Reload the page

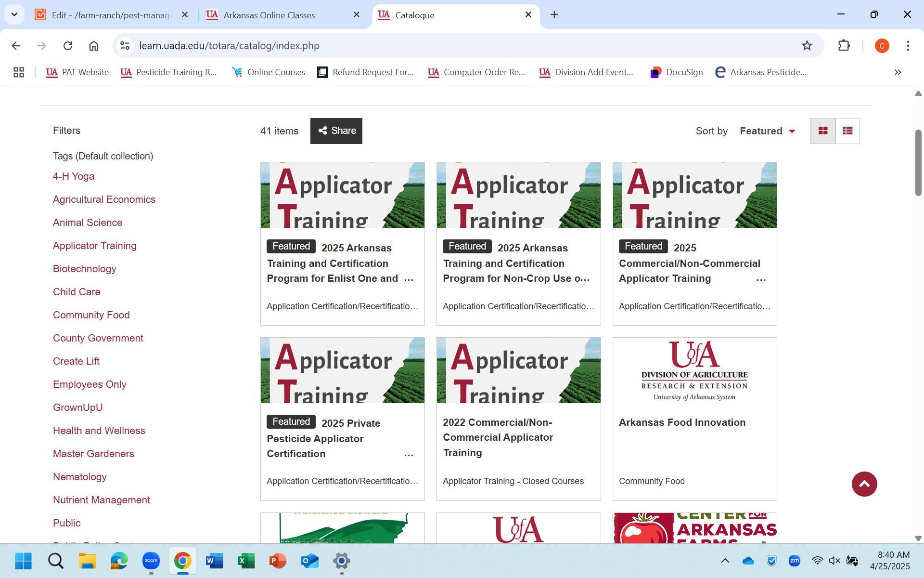click(x=68, y=46)
